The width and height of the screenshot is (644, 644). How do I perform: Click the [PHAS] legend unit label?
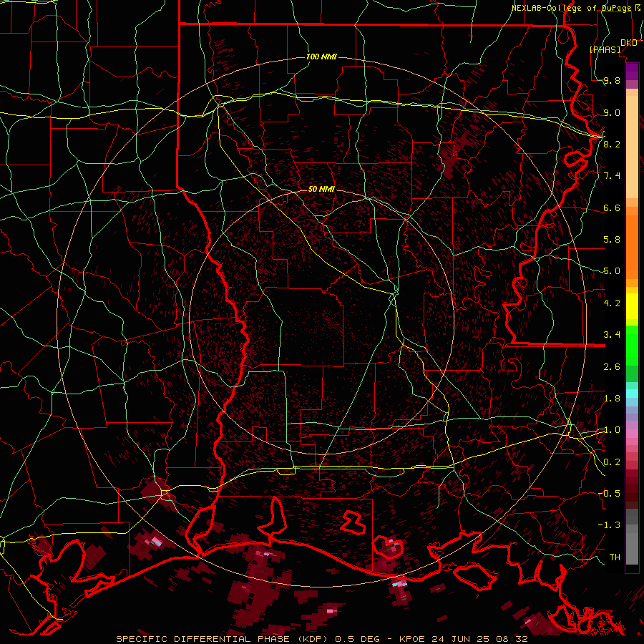[x=605, y=49]
